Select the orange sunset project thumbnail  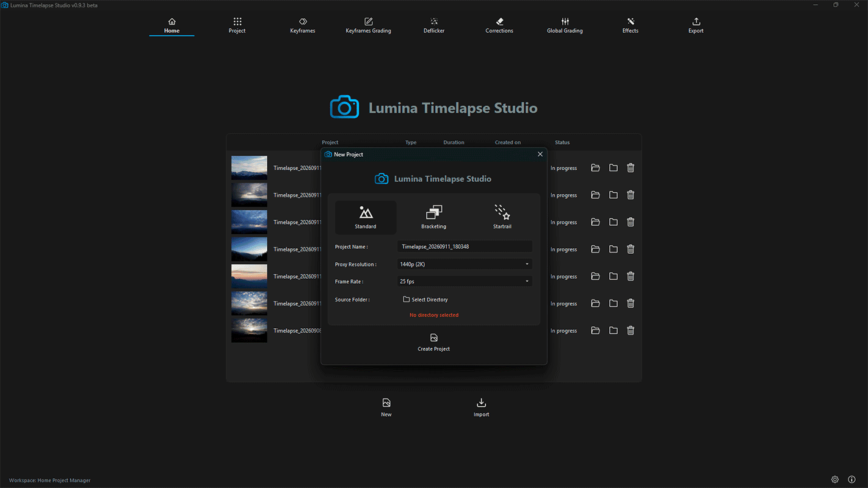[249, 276]
